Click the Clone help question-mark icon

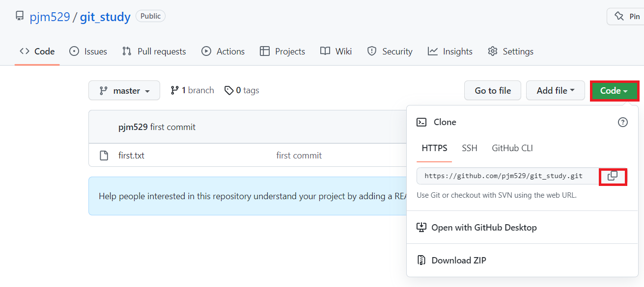coord(623,122)
